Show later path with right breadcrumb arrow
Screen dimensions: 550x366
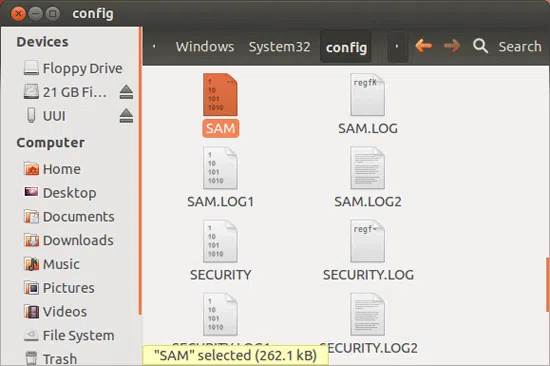click(x=397, y=46)
